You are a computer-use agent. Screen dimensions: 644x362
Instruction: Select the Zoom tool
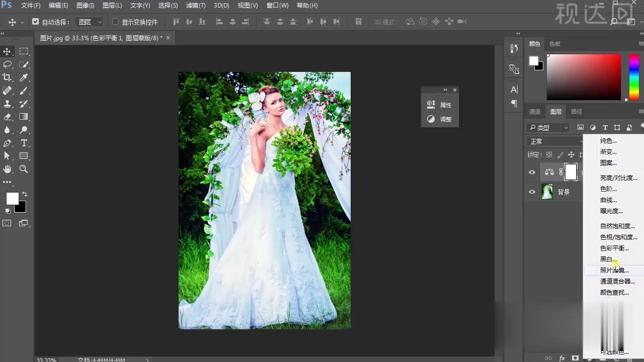pyautogui.click(x=24, y=169)
